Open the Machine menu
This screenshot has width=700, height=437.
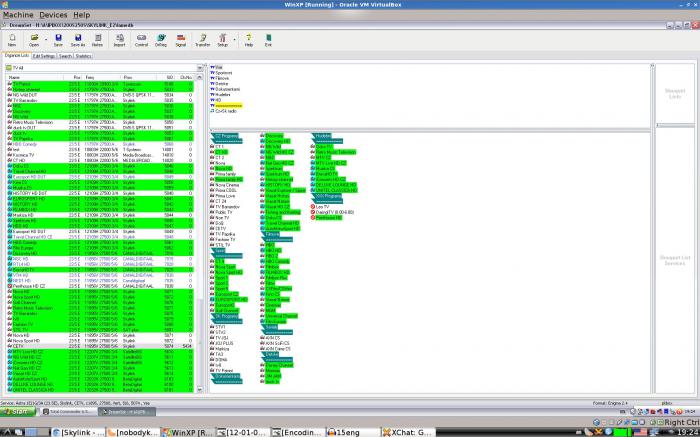(x=18, y=15)
